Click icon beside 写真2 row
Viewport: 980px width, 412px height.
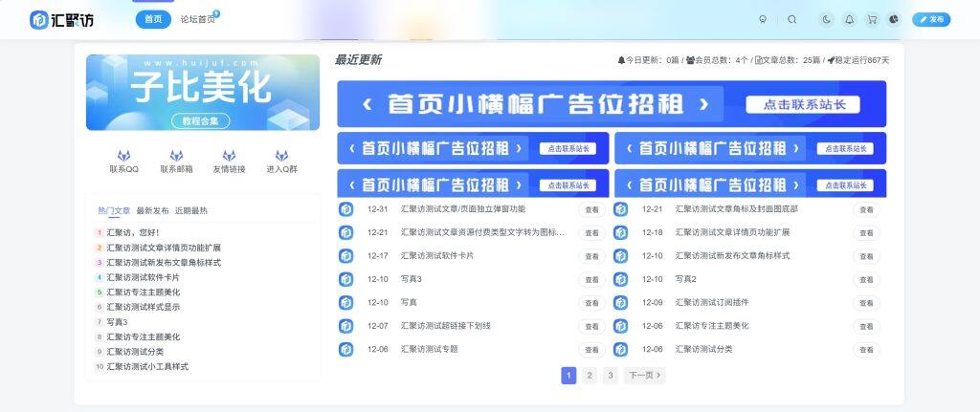(620, 279)
